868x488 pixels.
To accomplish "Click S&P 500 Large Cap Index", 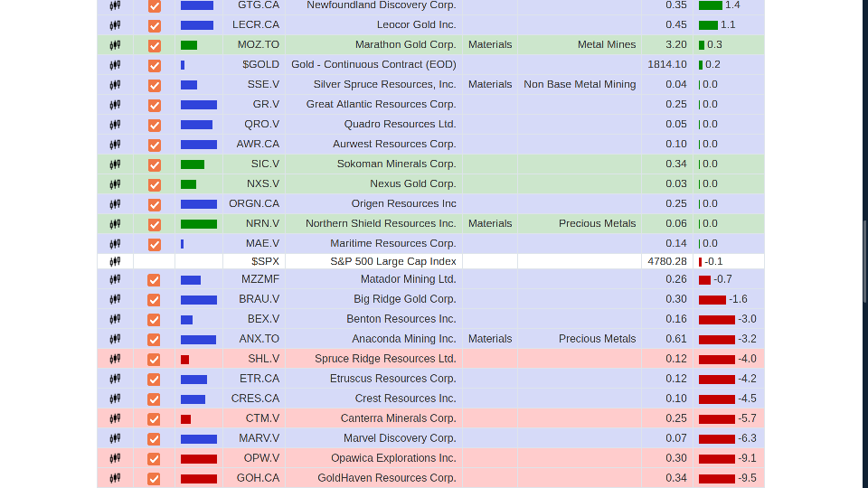I will [393, 262].
